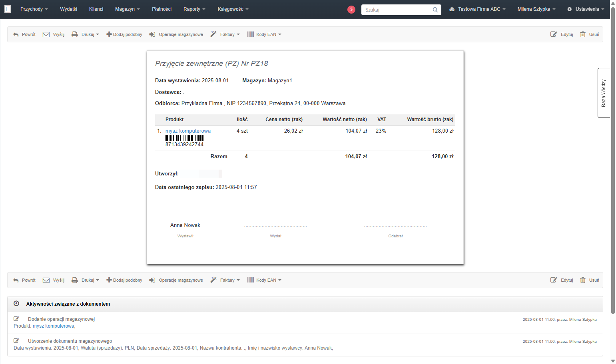Click the top Edytuj pencil icon

click(x=554, y=34)
